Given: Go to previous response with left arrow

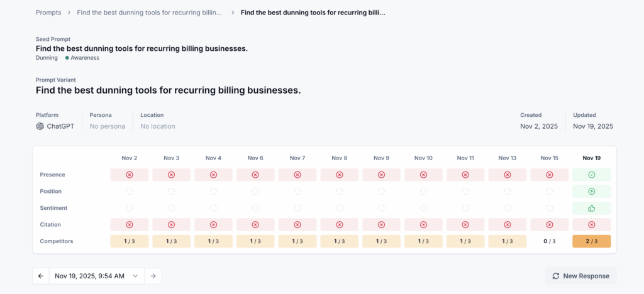Looking at the screenshot, I should coord(41,276).
